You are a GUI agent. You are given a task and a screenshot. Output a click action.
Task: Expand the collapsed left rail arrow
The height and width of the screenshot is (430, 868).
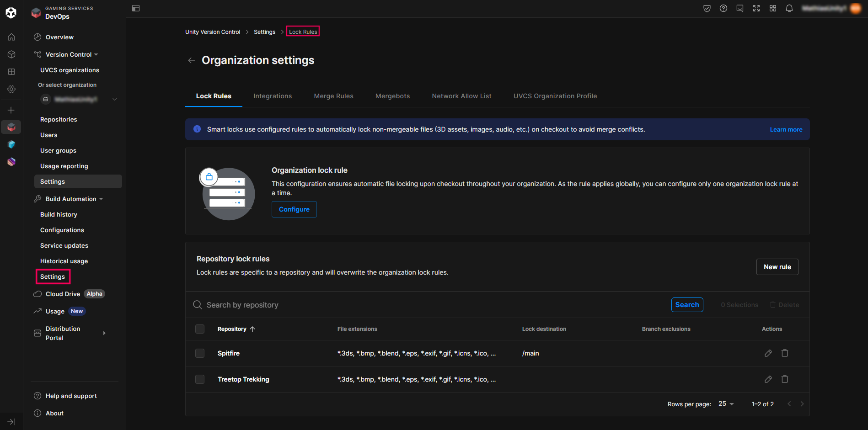pyautogui.click(x=11, y=421)
